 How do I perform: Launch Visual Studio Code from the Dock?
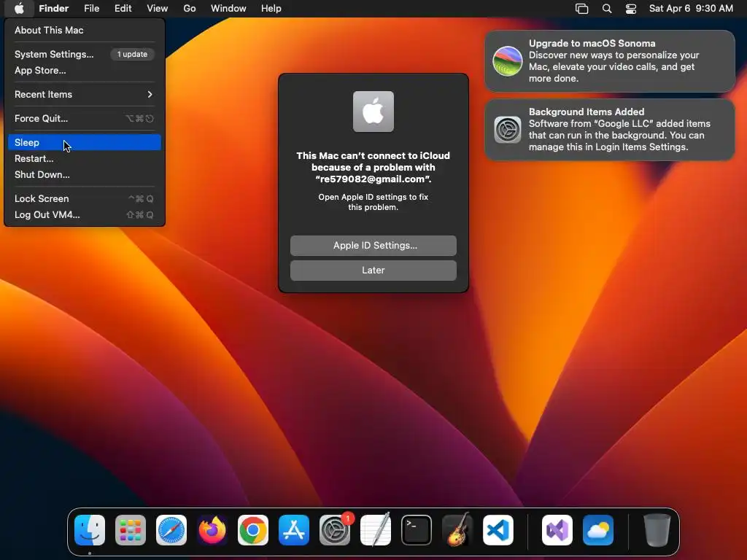[x=498, y=530]
